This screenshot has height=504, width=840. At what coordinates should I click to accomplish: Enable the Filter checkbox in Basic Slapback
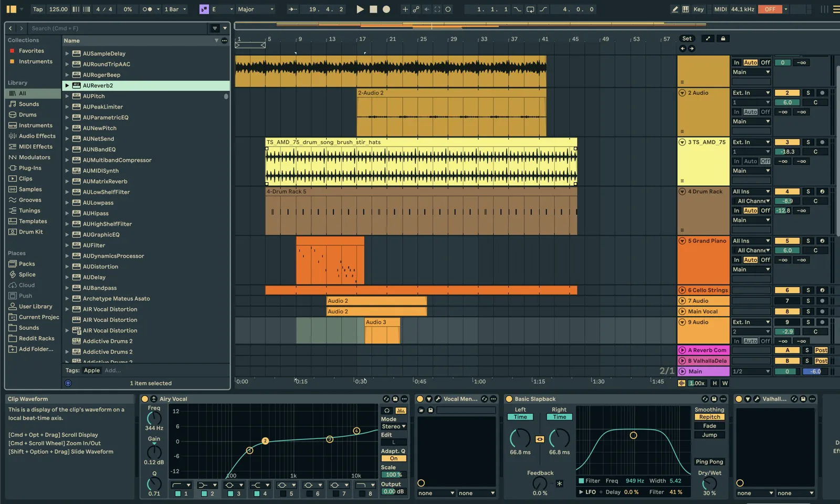(x=581, y=481)
